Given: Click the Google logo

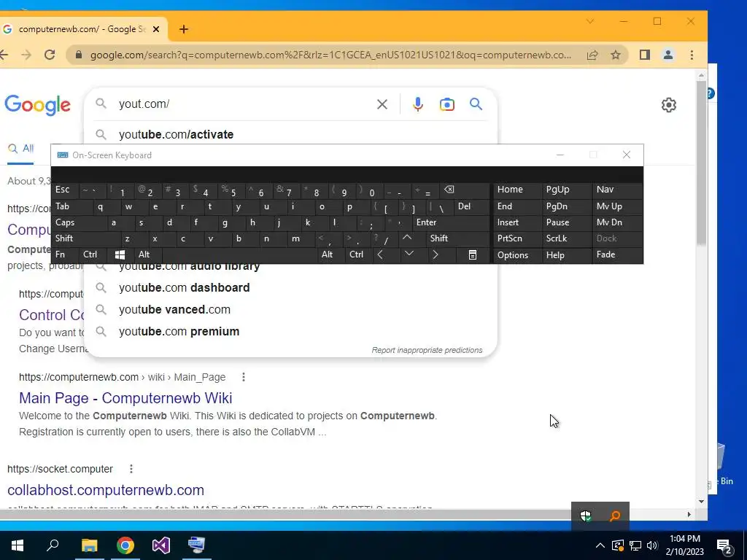Looking at the screenshot, I should click(x=38, y=105).
